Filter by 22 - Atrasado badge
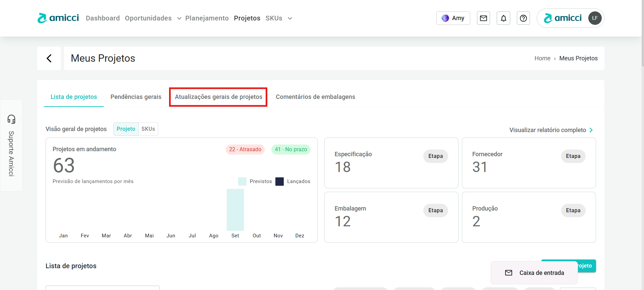Image resolution: width=644 pixels, height=290 pixels. click(x=245, y=150)
